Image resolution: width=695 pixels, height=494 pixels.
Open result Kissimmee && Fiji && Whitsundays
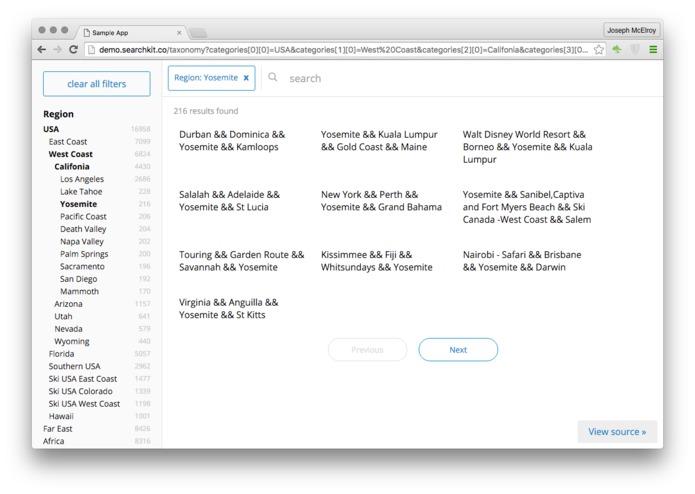376,261
